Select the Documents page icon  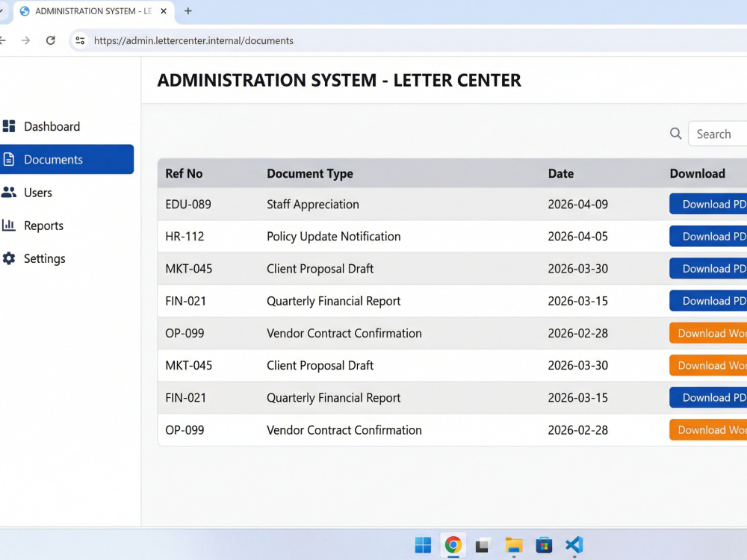pyautogui.click(x=8, y=159)
